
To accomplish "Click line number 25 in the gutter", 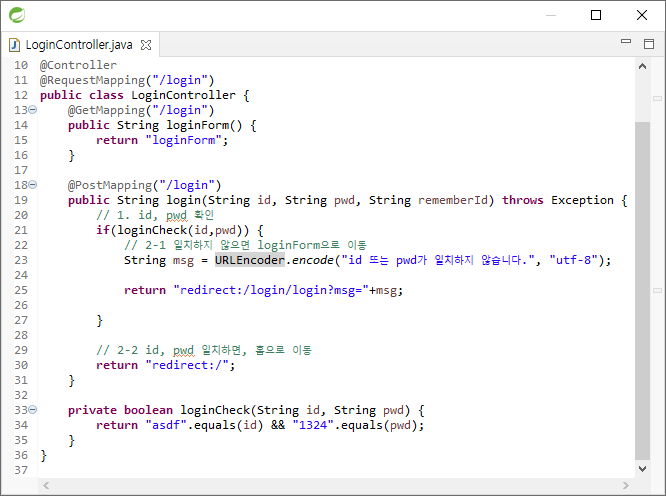I will (21, 290).
